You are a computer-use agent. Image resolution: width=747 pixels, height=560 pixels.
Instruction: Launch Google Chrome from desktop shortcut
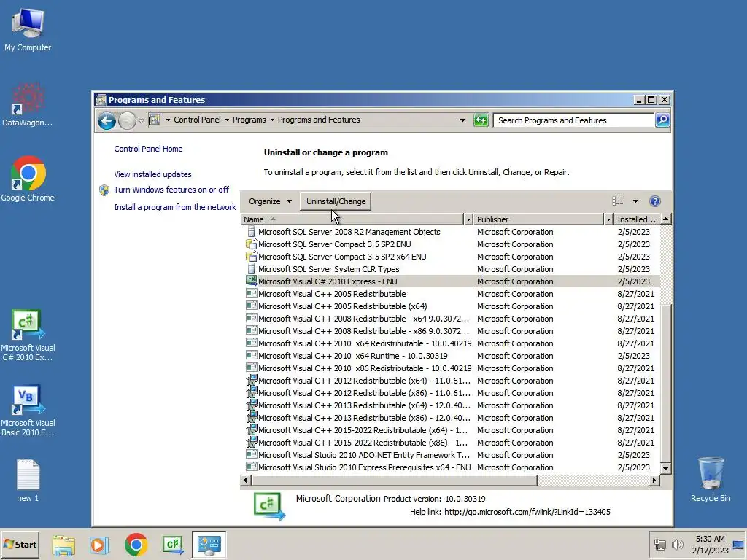click(28, 179)
